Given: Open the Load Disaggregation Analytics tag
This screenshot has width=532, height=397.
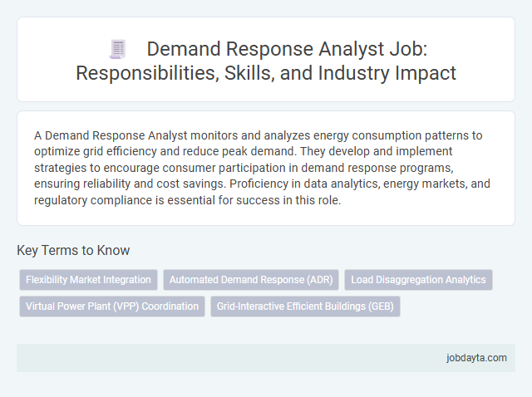Looking at the screenshot, I should pyautogui.click(x=418, y=280).
